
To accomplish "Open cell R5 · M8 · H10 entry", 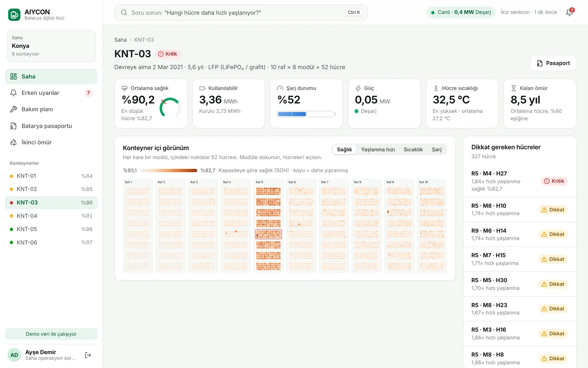I will coord(520,210).
